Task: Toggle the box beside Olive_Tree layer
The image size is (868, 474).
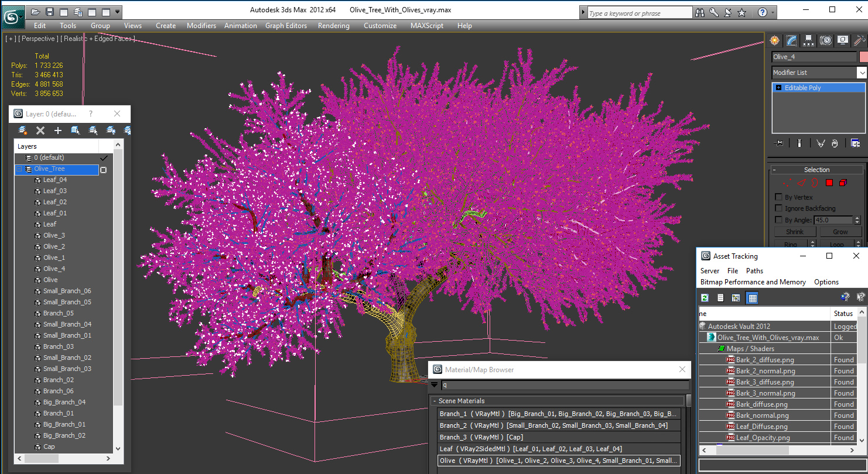Action: pyautogui.click(x=104, y=170)
